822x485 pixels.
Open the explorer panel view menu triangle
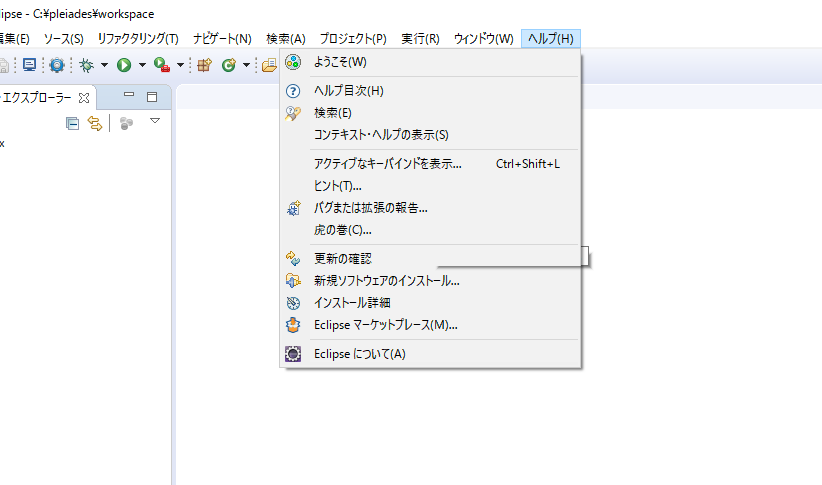tap(155, 122)
